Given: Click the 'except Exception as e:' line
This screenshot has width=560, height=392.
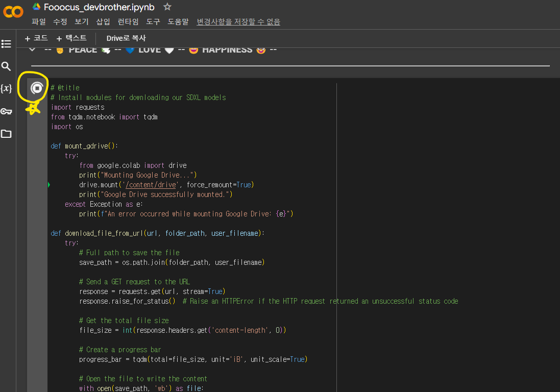Looking at the screenshot, I should click(x=104, y=204).
